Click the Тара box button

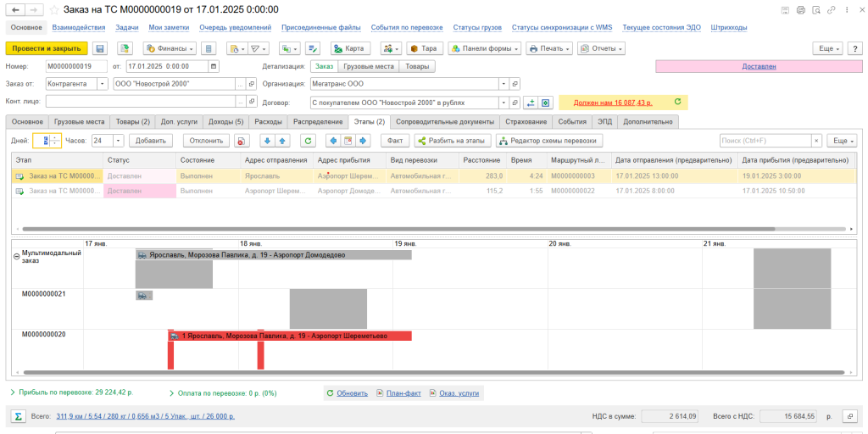[426, 48]
